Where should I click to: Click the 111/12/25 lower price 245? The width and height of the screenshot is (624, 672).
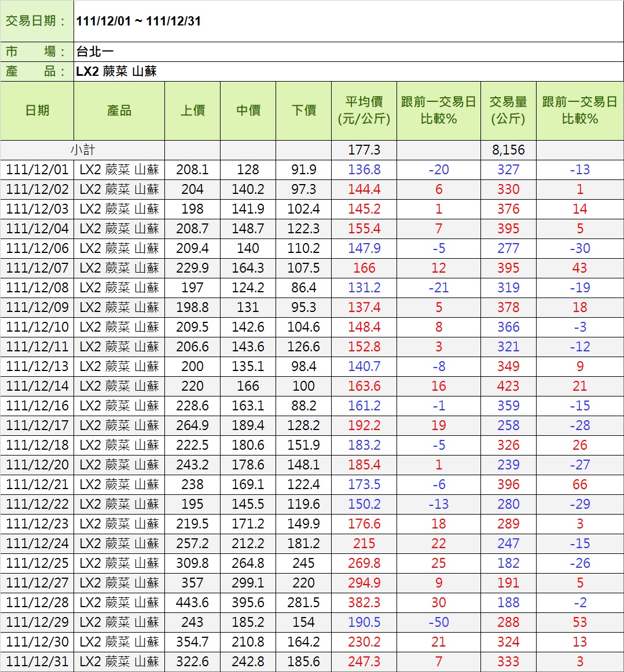click(303, 563)
